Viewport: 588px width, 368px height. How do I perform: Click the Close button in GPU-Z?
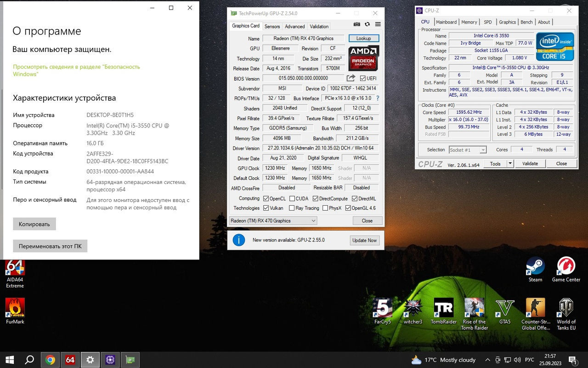[367, 221]
